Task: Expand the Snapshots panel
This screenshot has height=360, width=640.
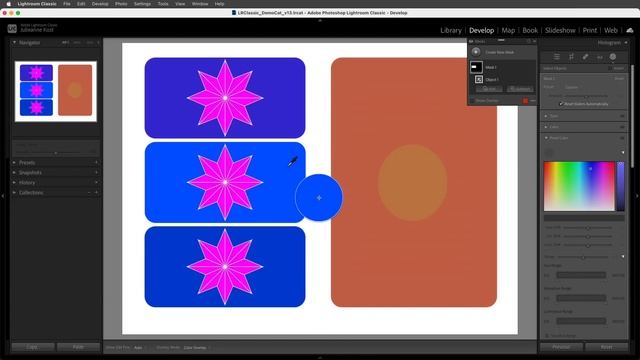Action: pyautogui.click(x=14, y=173)
